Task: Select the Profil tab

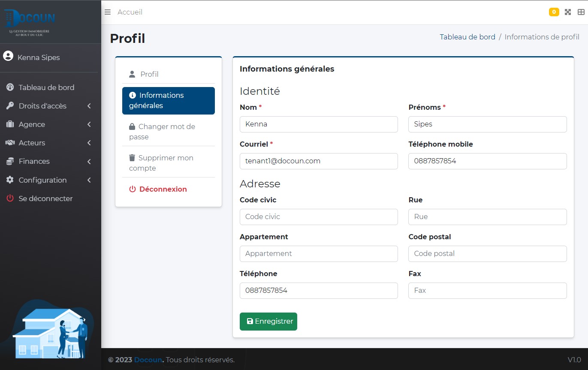Action: (x=149, y=74)
